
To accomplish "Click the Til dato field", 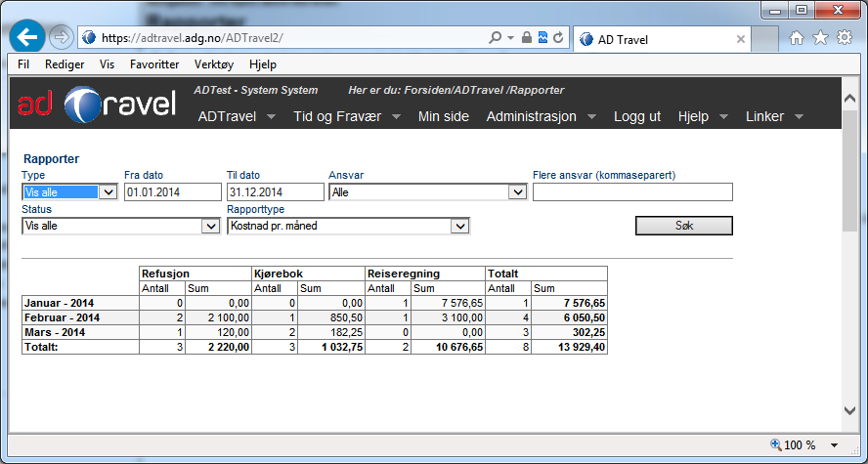I will (275, 191).
